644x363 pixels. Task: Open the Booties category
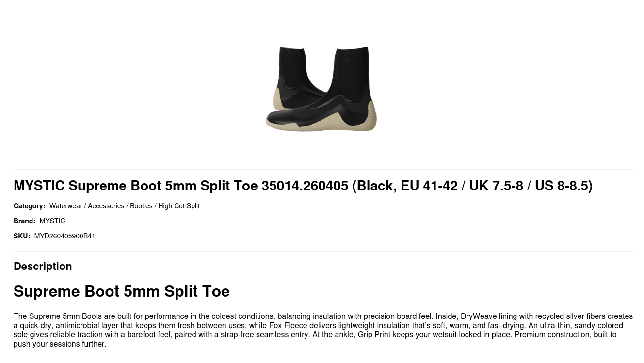pyautogui.click(x=141, y=206)
